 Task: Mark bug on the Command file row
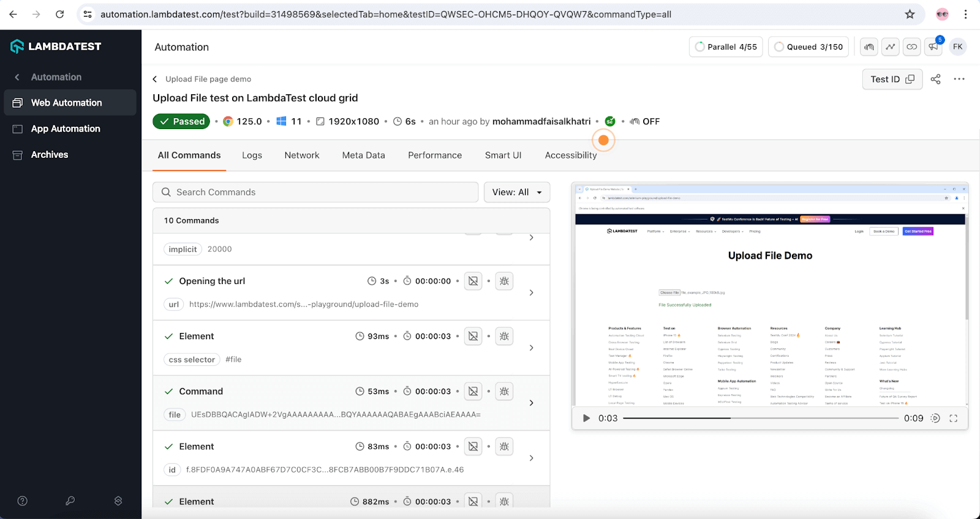point(504,391)
